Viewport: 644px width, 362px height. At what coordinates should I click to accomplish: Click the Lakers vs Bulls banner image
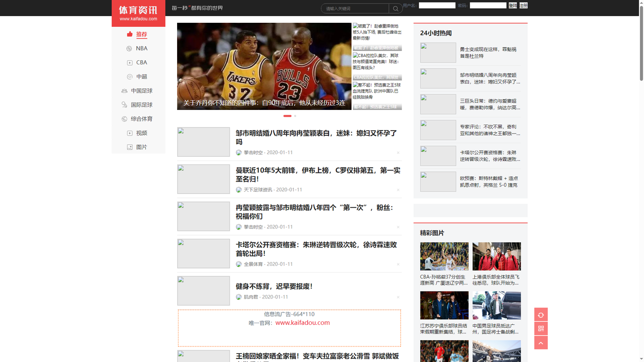coord(264,66)
